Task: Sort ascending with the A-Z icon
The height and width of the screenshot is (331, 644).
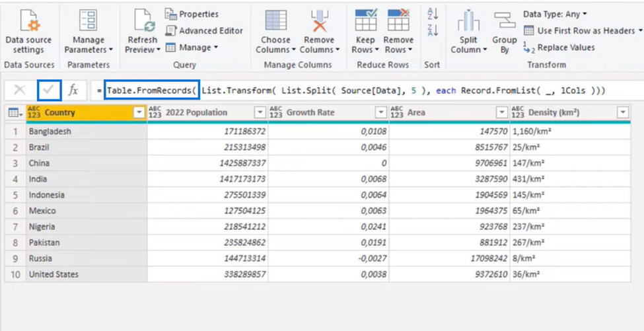Action: point(433,14)
